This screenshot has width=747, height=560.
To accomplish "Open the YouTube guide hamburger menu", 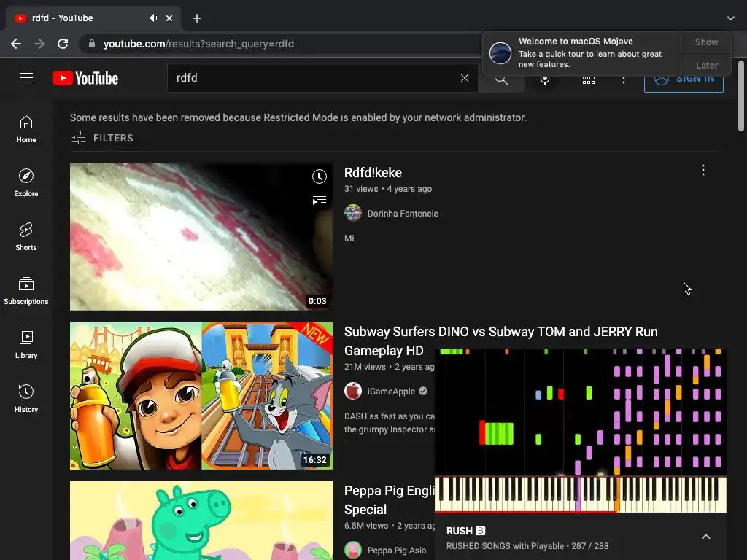I will point(26,77).
